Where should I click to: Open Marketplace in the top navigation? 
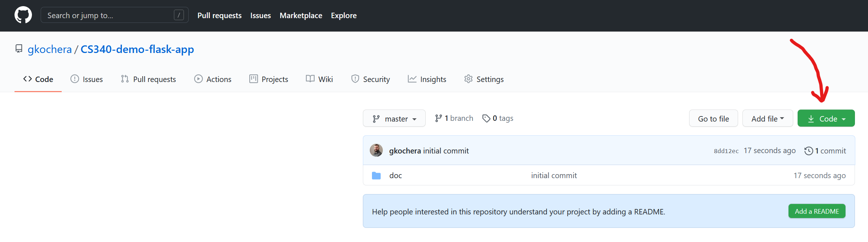(x=301, y=16)
